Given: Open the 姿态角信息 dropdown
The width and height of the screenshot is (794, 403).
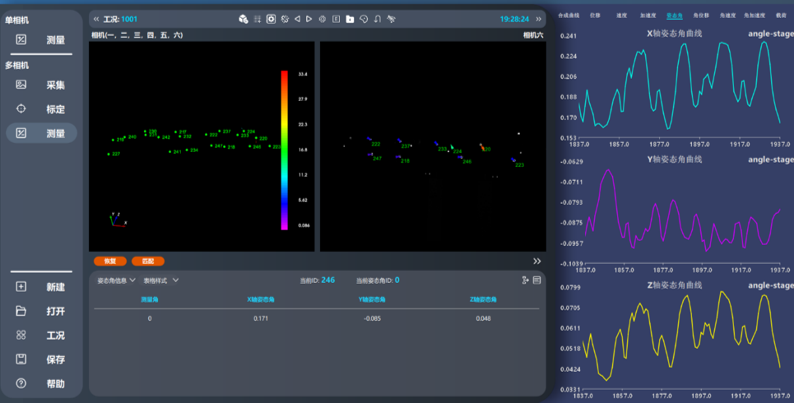Looking at the screenshot, I should [116, 280].
